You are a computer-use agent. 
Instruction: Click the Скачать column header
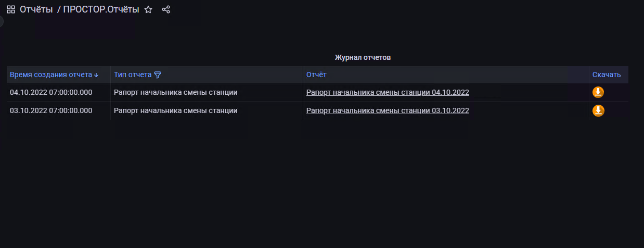pyautogui.click(x=607, y=75)
